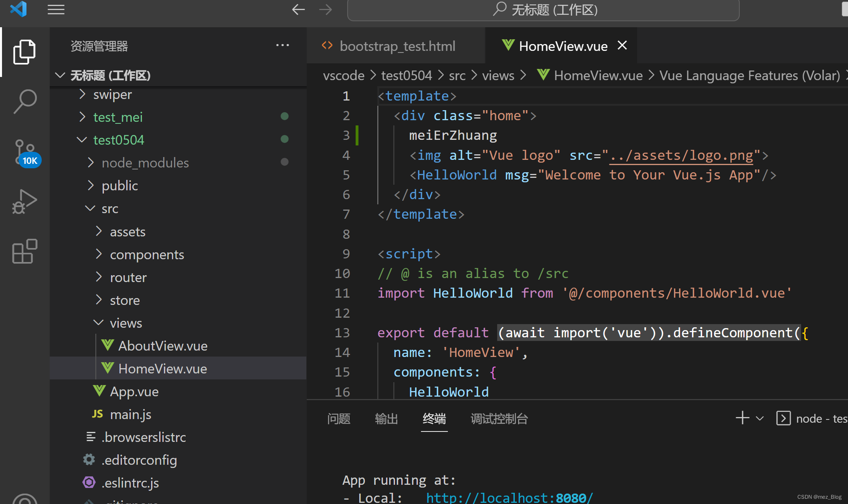Select the Vue Language Features Volar breadcrumb

[x=749, y=75]
